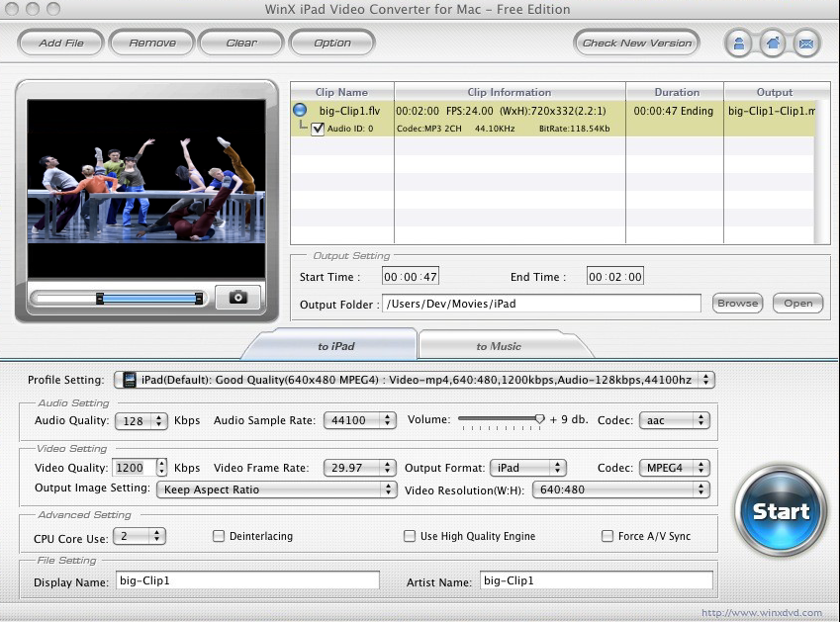
Task: Click the BitRate:118.54Kb text
Action: tap(574, 129)
